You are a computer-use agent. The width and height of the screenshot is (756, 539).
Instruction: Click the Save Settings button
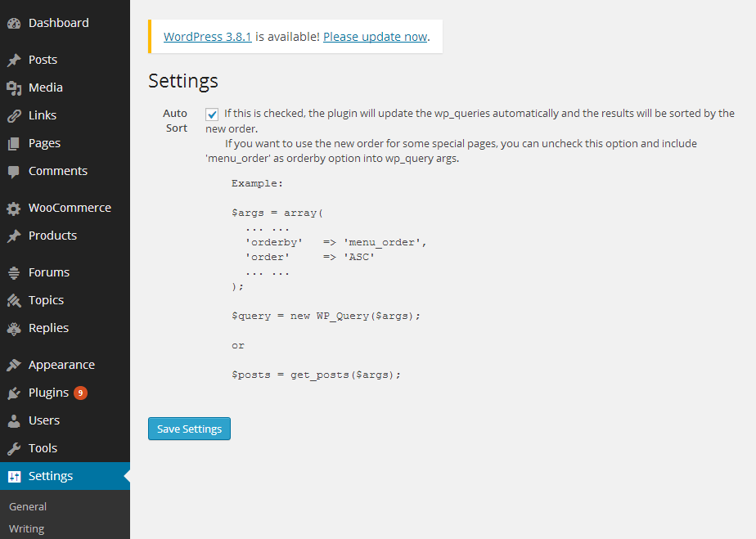coord(189,429)
